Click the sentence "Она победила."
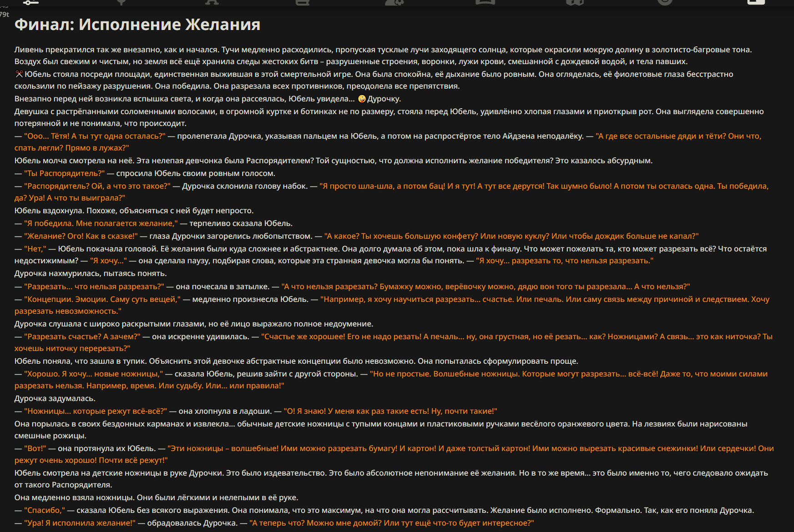This screenshot has height=532, width=794. pyautogui.click(x=183, y=86)
